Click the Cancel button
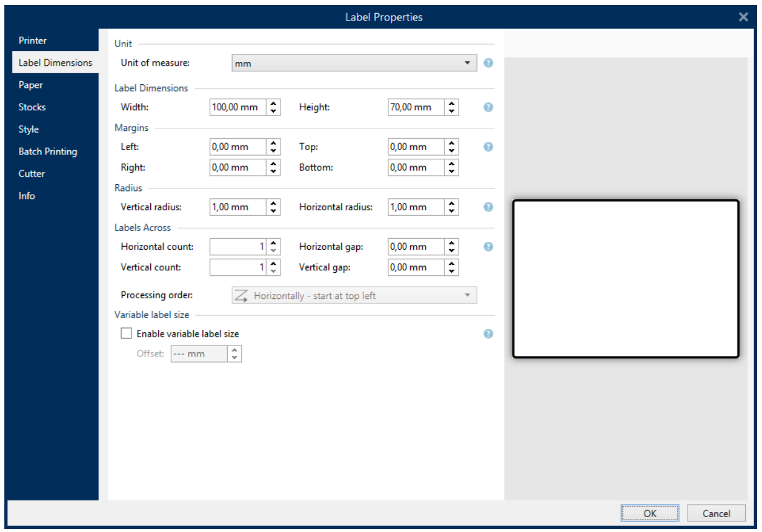This screenshot has width=762, height=532. [x=716, y=513]
